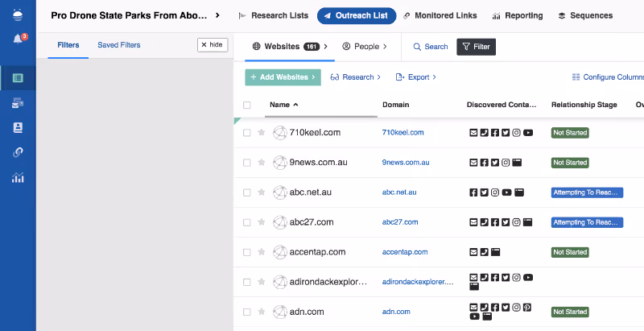
Task: Expand the People tab chevron
Action: point(385,47)
